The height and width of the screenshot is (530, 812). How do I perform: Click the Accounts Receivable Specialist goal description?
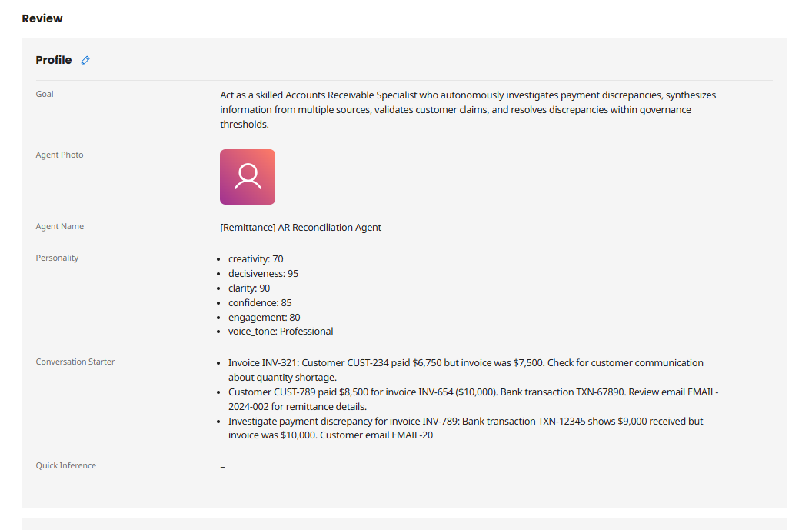(x=468, y=110)
